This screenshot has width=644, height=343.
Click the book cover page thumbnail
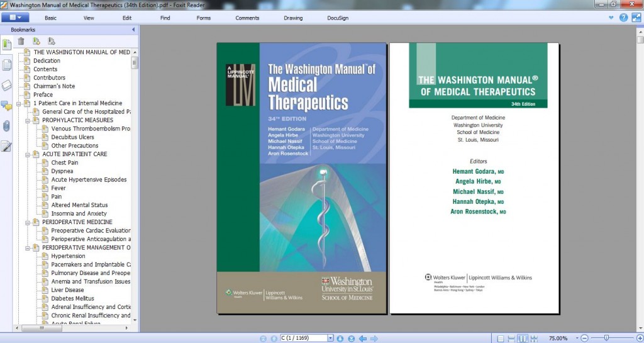pos(301,178)
